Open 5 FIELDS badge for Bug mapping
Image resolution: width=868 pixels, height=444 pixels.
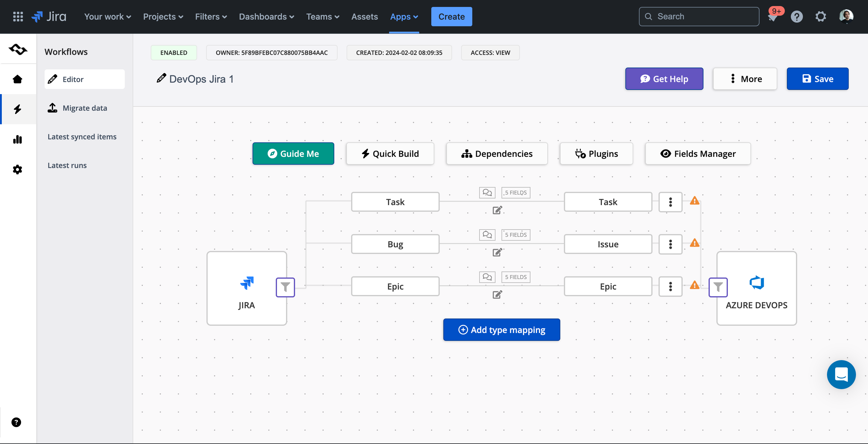point(516,235)
